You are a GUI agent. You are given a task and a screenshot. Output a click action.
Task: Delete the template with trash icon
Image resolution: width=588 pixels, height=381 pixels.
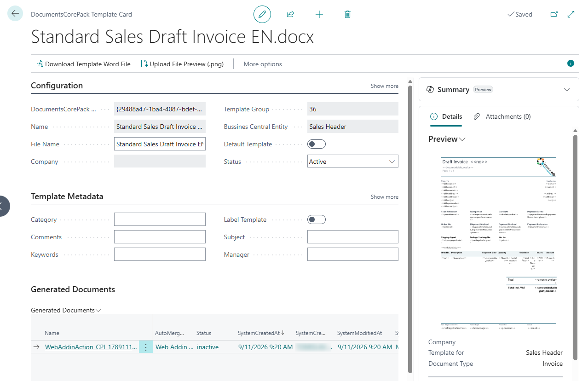pyautogui.click(x=348, y=14)
